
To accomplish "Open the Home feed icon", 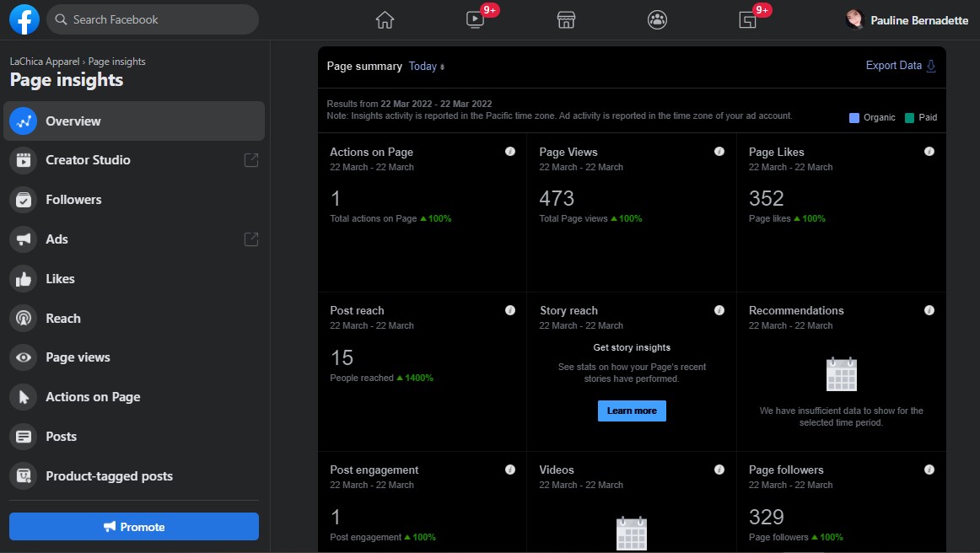I will [385, 20].
